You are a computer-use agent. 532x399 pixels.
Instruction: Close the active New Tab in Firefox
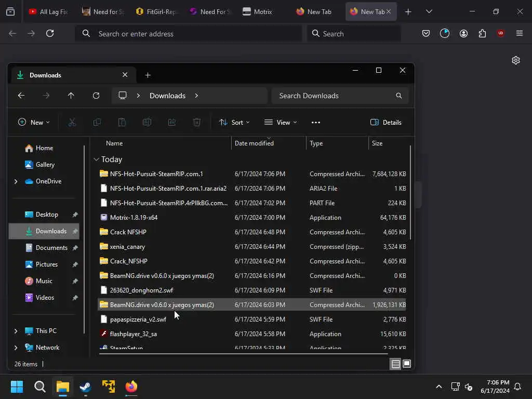coord(389,11)
